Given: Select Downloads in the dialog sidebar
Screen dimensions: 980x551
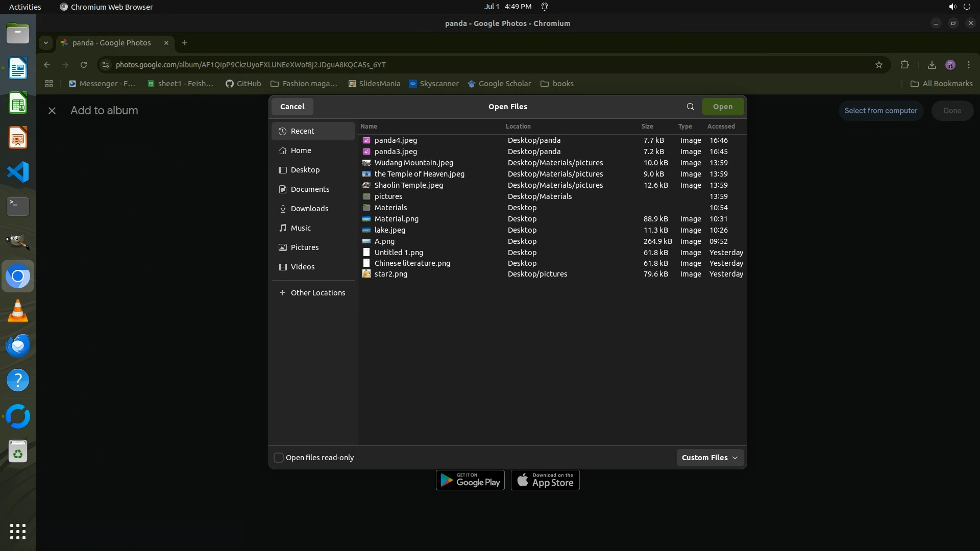Looking at the screenshot, I should (x=309, y=209).
